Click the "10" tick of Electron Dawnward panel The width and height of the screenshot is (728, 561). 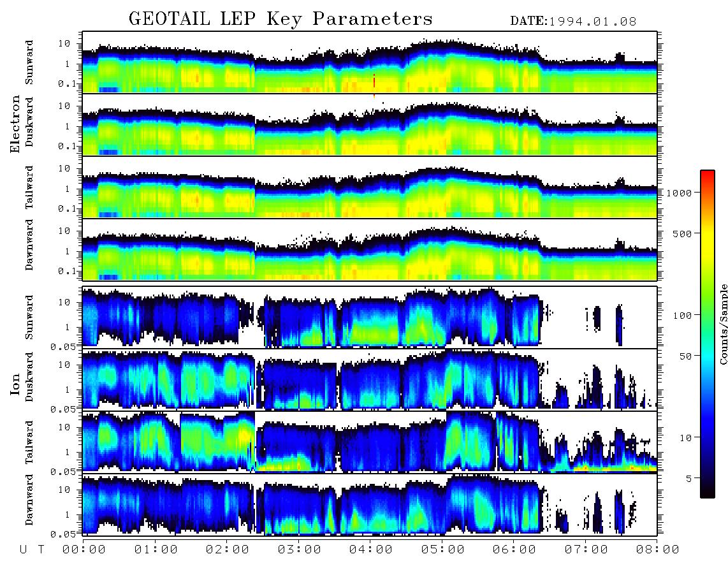point(64,231)
